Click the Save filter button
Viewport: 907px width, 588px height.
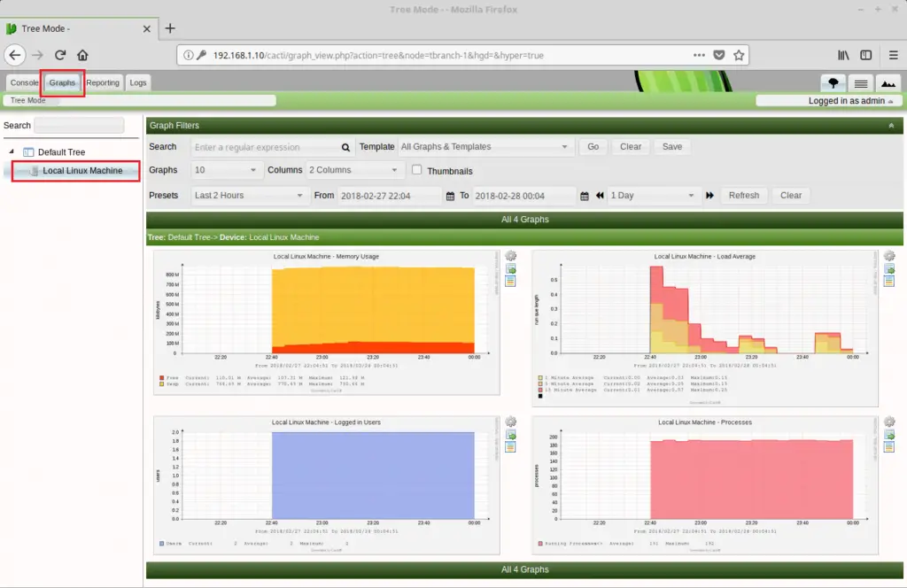click(671, 147)
